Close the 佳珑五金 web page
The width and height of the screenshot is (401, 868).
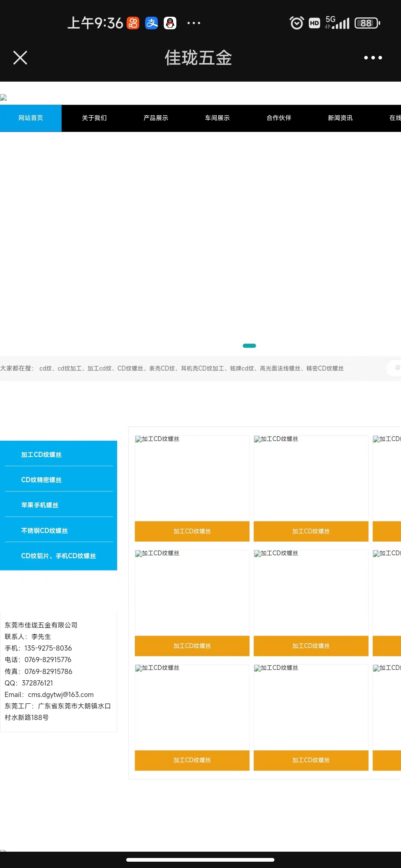point(20,57)
